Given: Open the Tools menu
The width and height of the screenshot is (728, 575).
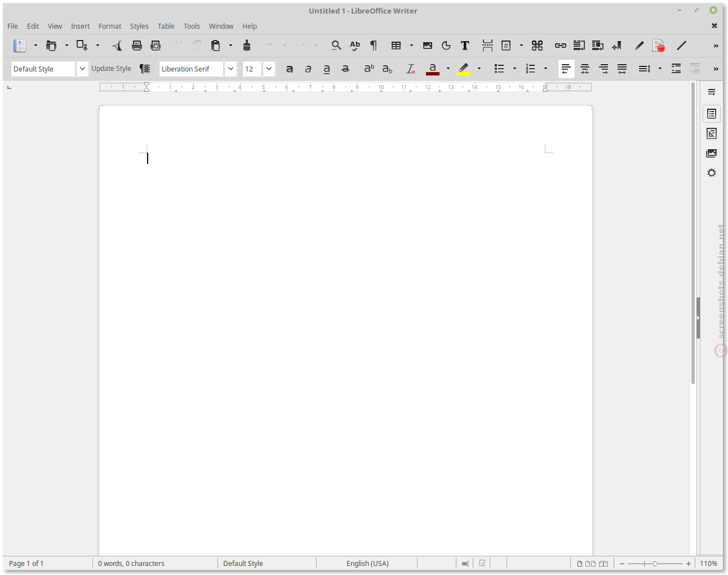Looking at the screenshot, I should coord(192,26).
